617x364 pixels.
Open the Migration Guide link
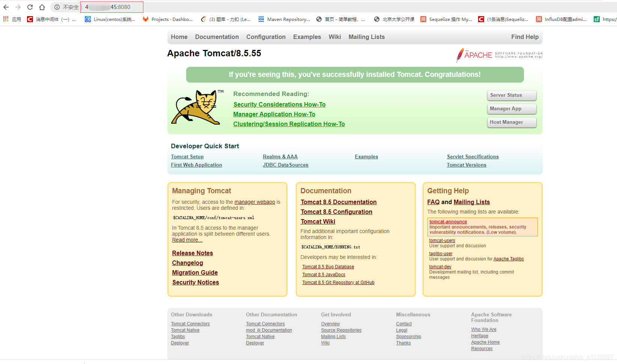coord(195,272)
